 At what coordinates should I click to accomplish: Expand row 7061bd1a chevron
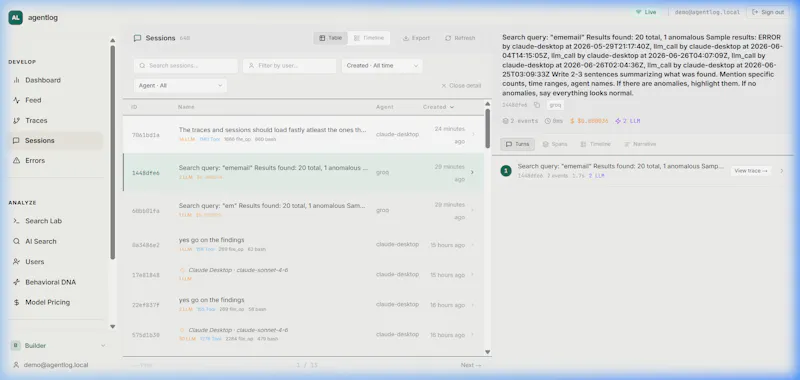pos(472,135)
